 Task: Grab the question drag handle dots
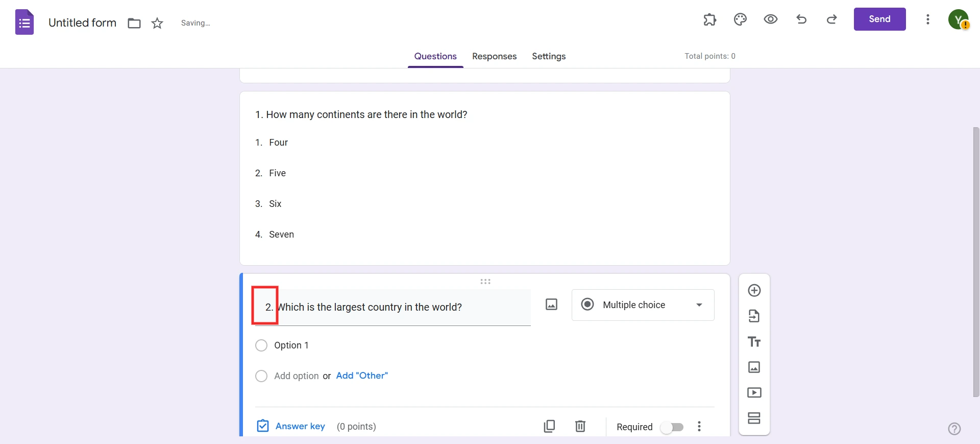coord(485,282)
